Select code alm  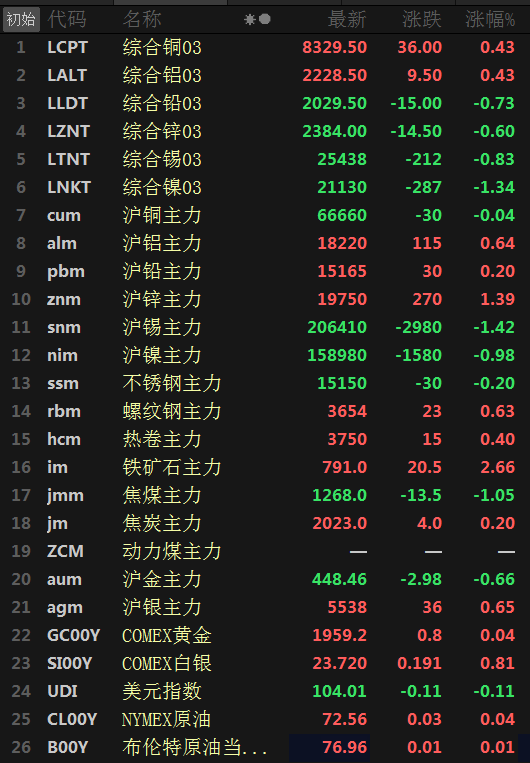(x=62, y=243)
